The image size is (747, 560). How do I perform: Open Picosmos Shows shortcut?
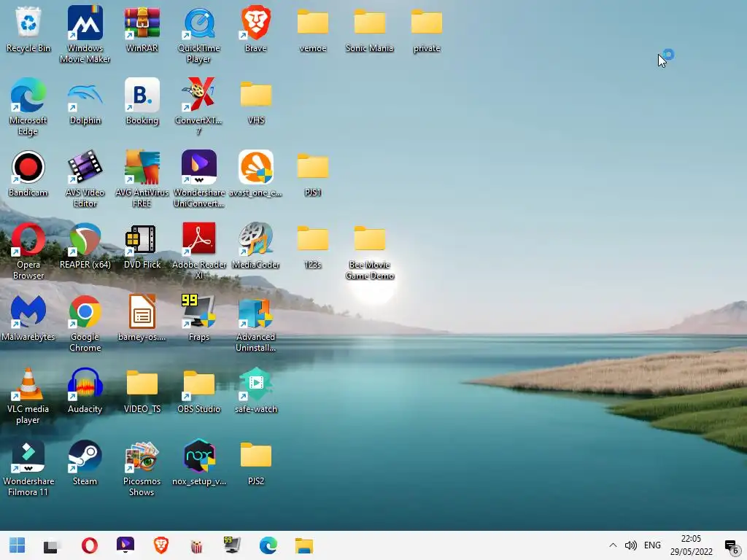[142, 469]
